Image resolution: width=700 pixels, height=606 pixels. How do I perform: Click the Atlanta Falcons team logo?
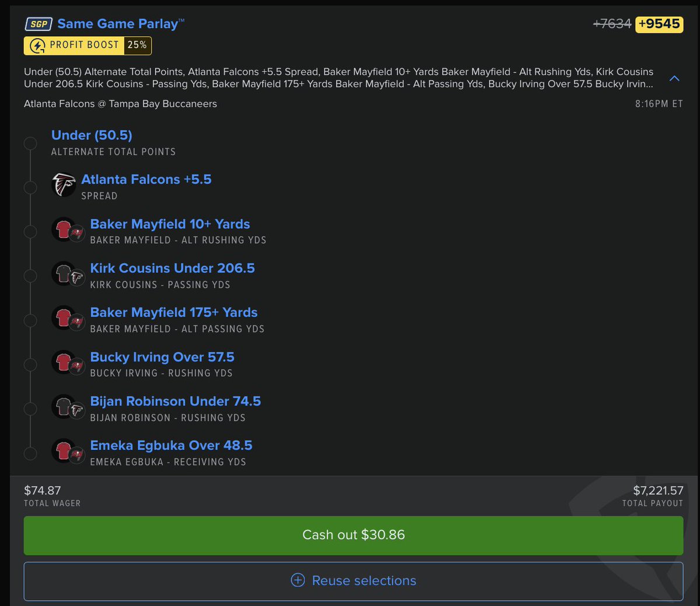(64, 185)
